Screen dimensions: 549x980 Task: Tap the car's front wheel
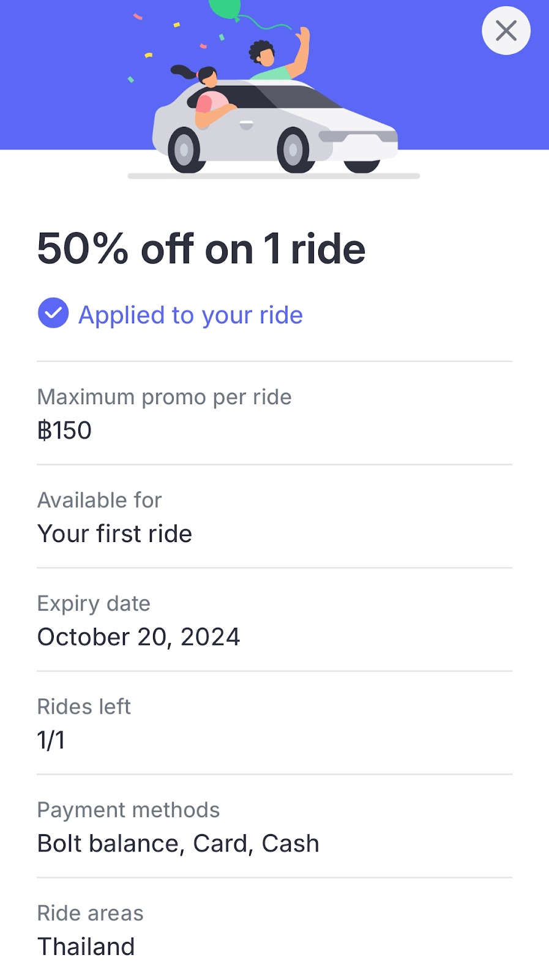(x=293, y=149)
